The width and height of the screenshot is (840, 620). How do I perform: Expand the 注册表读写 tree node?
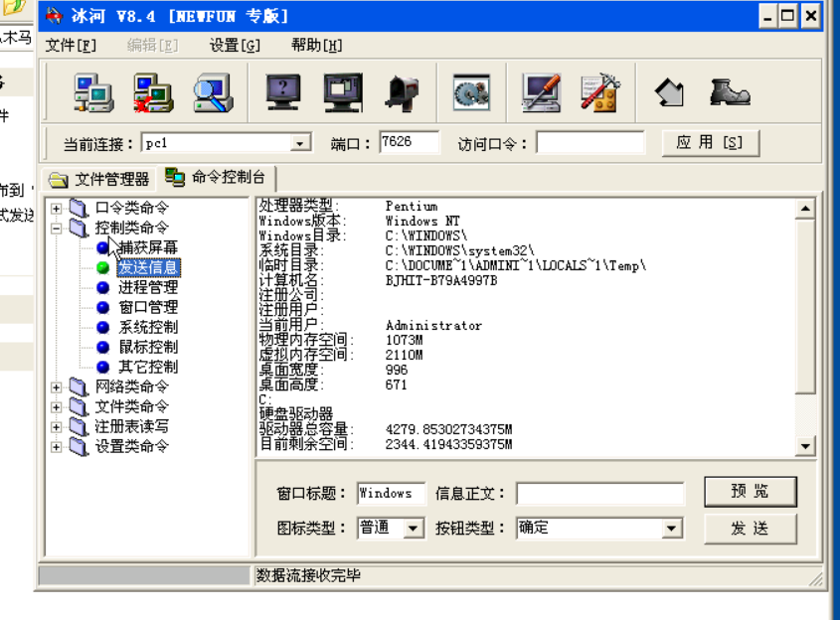tap(57, 426)
